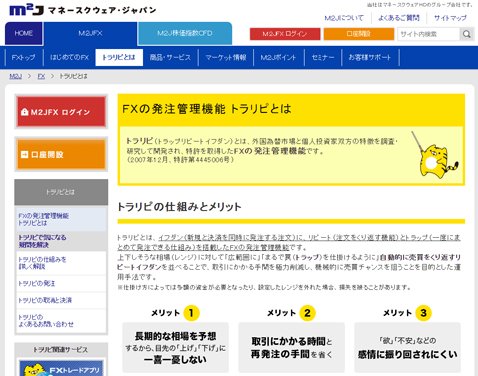
Task: Select はじめてのFX menu item
Action: 69,57
